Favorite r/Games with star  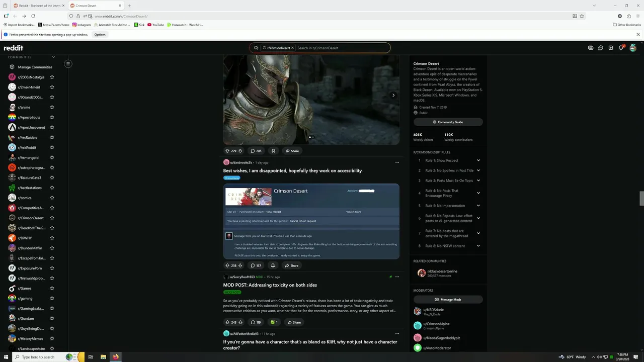(x=52, y=288)
